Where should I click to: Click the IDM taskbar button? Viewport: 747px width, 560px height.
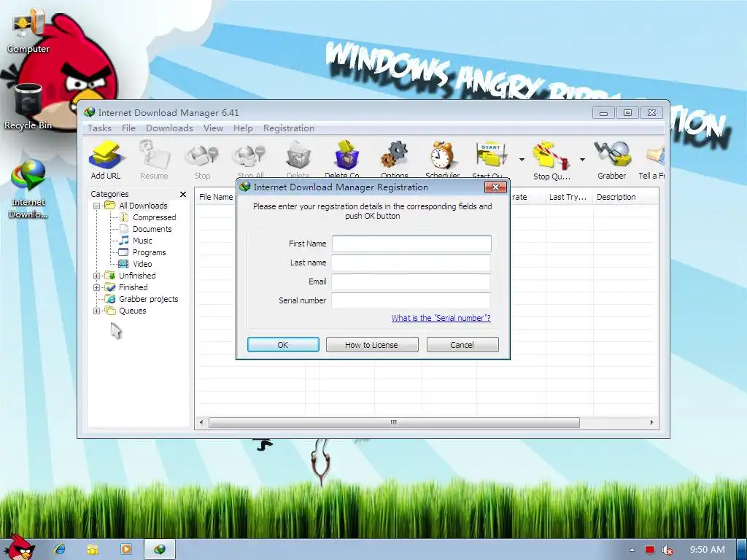pos(160,549)
